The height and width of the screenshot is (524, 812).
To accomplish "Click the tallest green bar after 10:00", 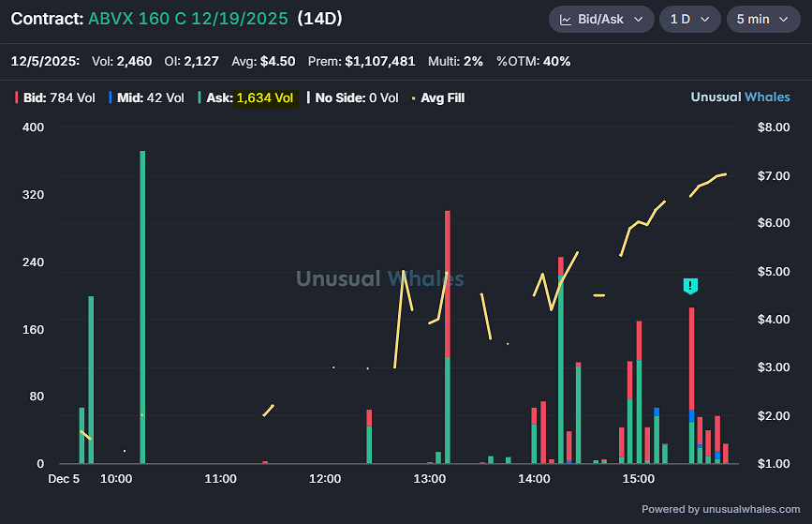I will (x=142, y=307).
